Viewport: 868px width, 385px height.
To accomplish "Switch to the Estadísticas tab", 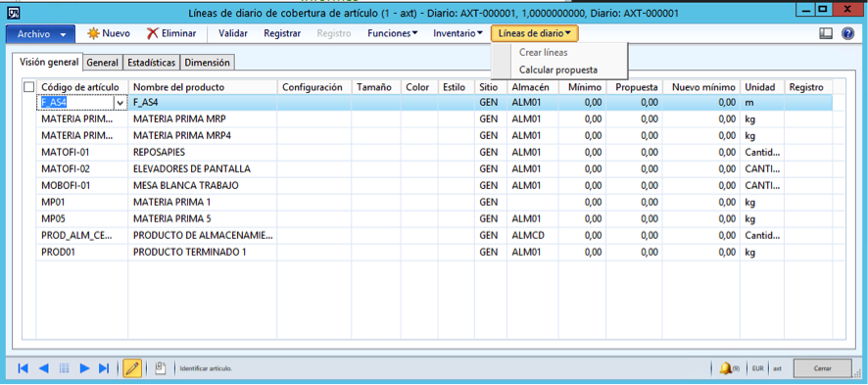I will [152, 63].
